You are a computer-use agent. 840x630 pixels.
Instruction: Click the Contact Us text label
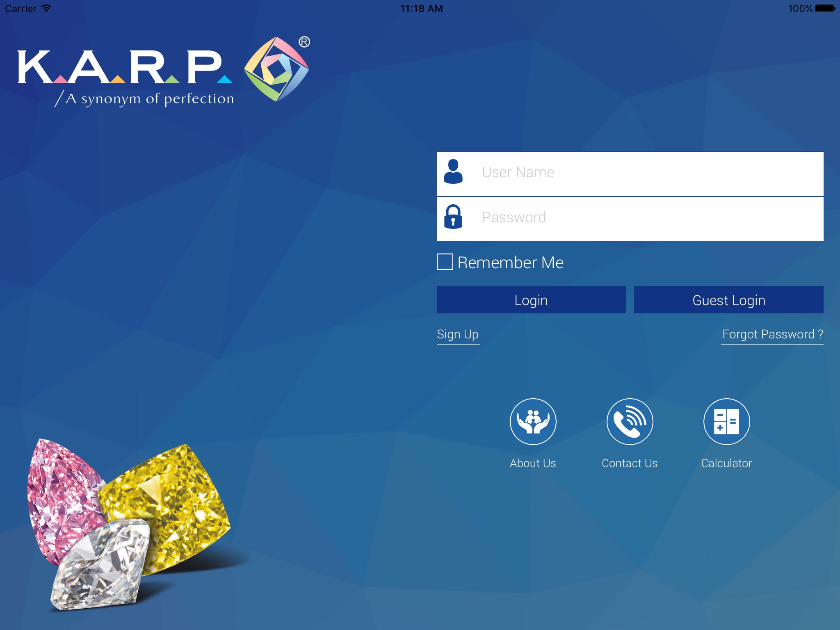pos(630,463)
